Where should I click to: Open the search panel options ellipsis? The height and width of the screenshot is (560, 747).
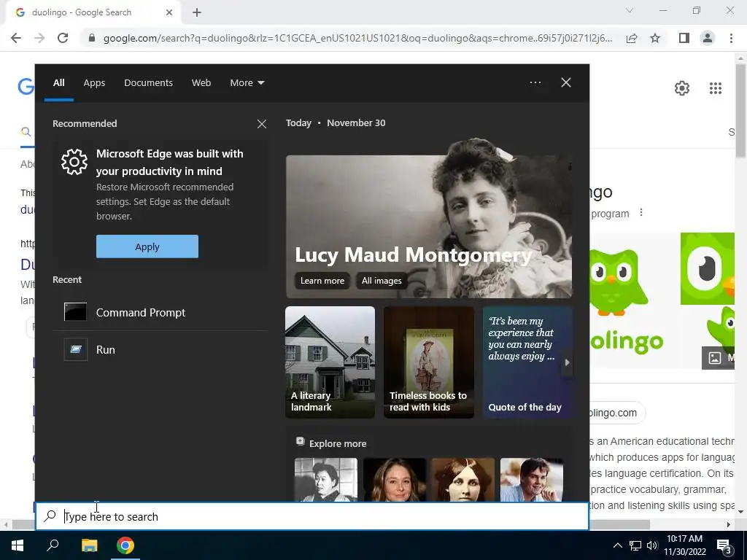(x=535, y=82)
